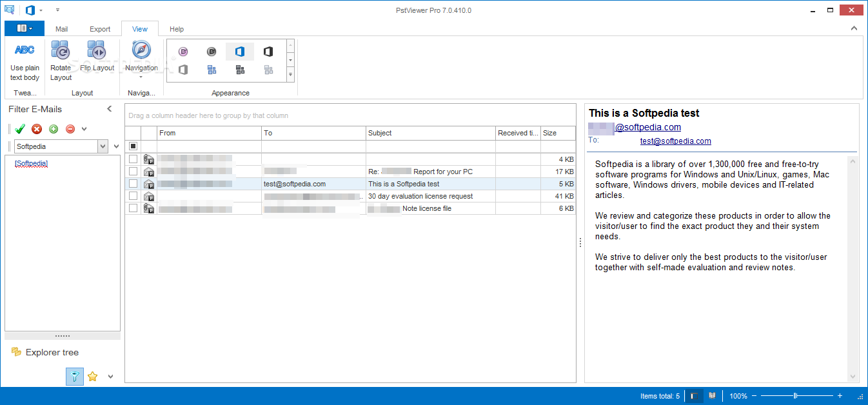Click test@softpedia.com recipient link in preview

tap(676, 141)
